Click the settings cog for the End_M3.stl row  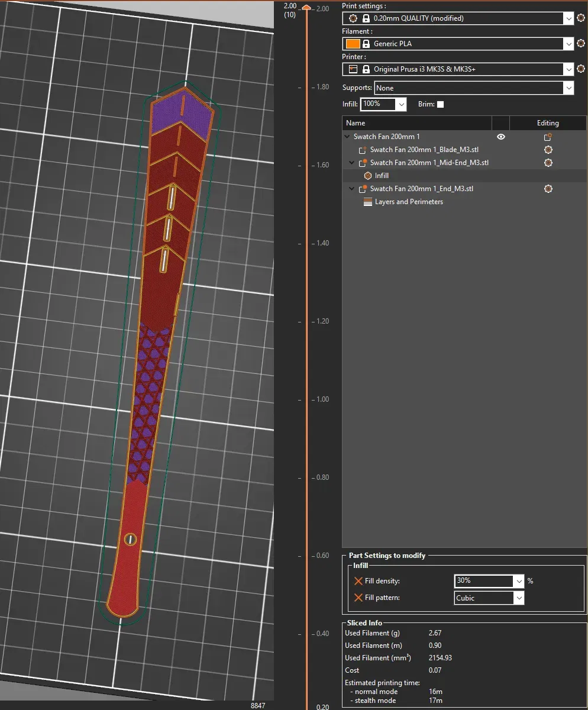click(x=548, y=189)
